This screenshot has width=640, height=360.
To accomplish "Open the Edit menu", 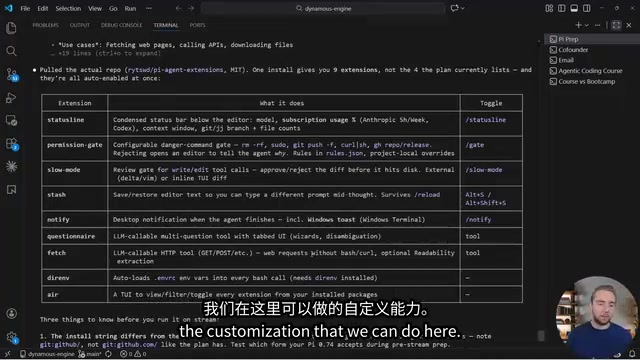I will (x=42, y=8).
